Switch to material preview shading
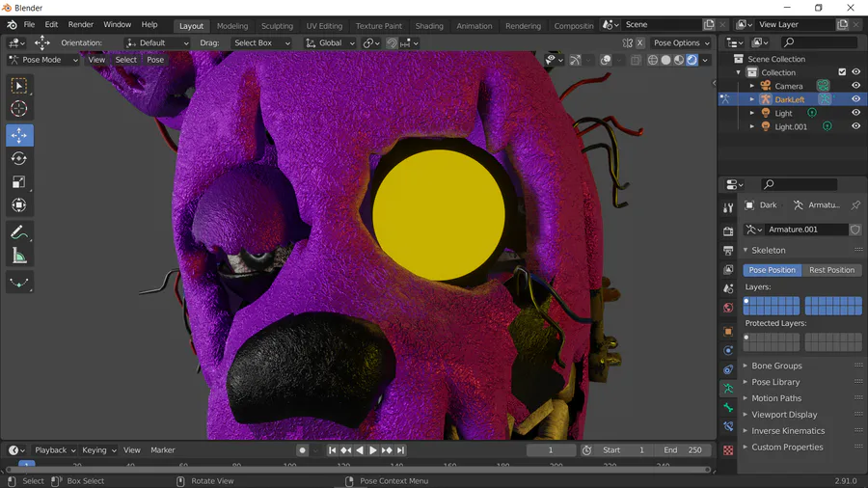Viewport: 868px width, 488px height. pyautogui.click(x=679, y=60)
